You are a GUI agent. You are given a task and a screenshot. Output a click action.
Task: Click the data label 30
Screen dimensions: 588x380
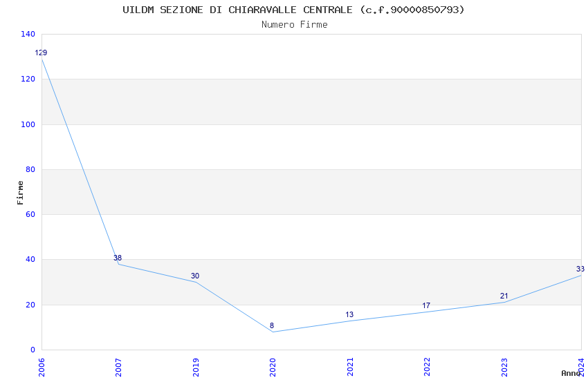pos(195,276)
